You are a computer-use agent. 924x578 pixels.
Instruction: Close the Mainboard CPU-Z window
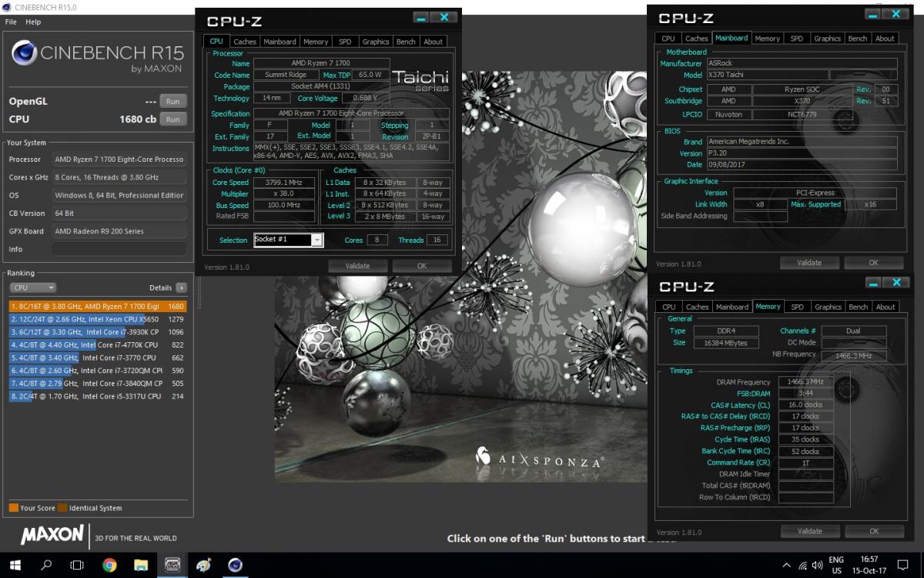(x=895, y=13)
